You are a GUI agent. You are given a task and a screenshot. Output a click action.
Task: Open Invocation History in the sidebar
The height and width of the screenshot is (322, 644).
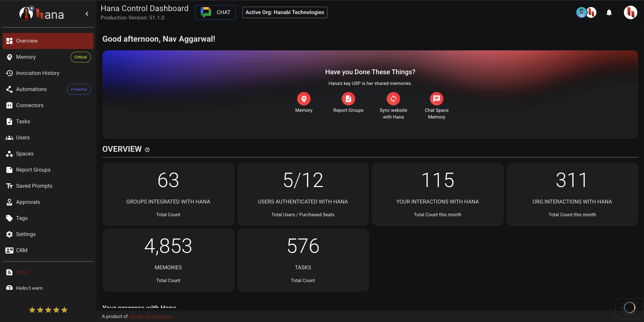(48, 73)
